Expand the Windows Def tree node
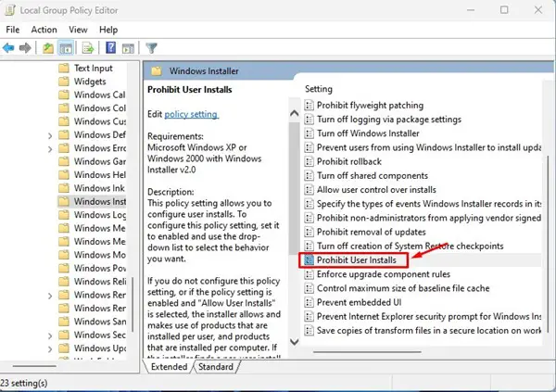The image size is (556, 392). (x=50, y=135)
